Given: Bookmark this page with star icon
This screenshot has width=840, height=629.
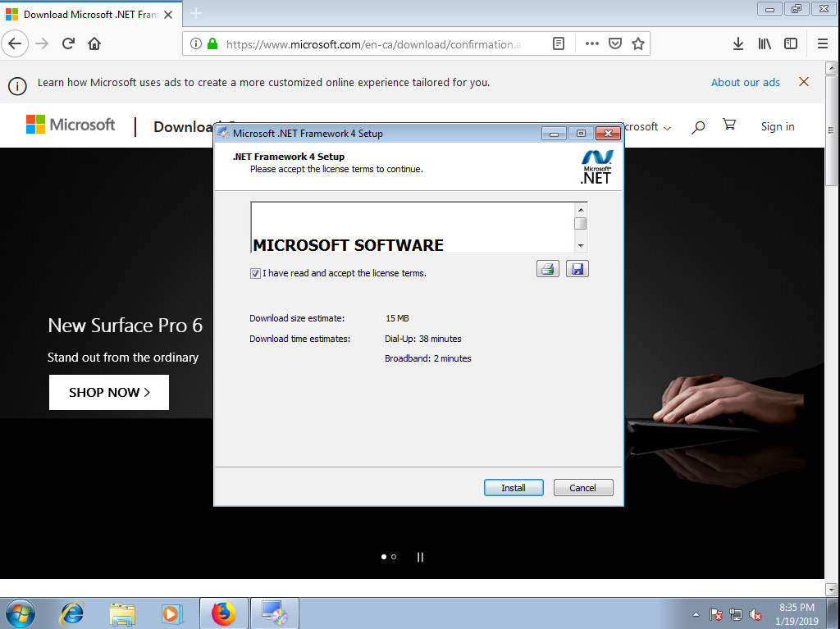Looking at the screenshot, I should click(637, 44).
